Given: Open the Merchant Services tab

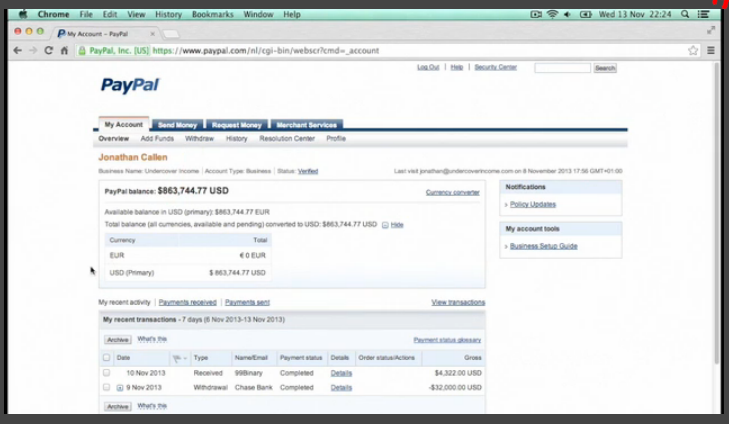Looking at the screenshot, I should coord(306,125).
